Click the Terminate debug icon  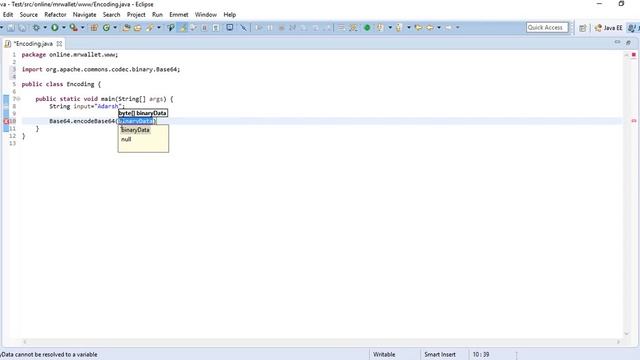(281, 28)
